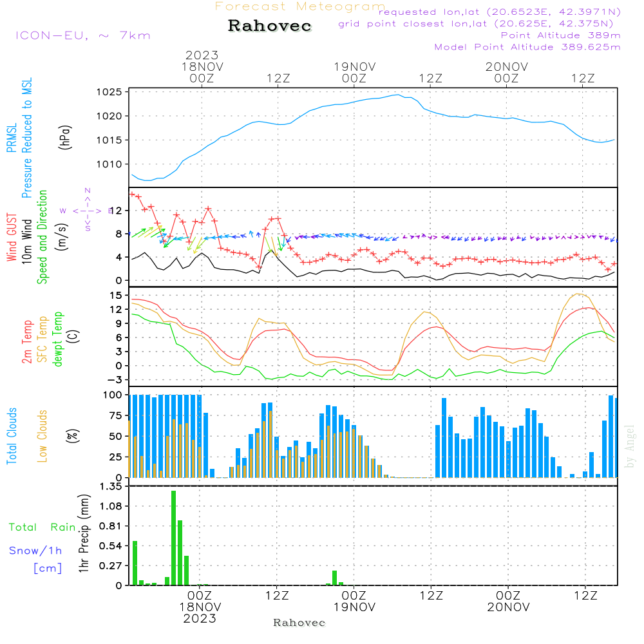Select the ICON-EU ~7km model label

pyautogui.click(x=82, y=35)
